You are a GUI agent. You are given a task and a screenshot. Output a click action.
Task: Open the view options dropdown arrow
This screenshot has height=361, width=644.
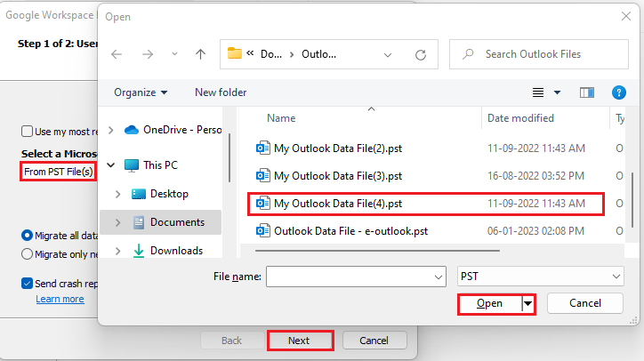[x=558, y=92]
